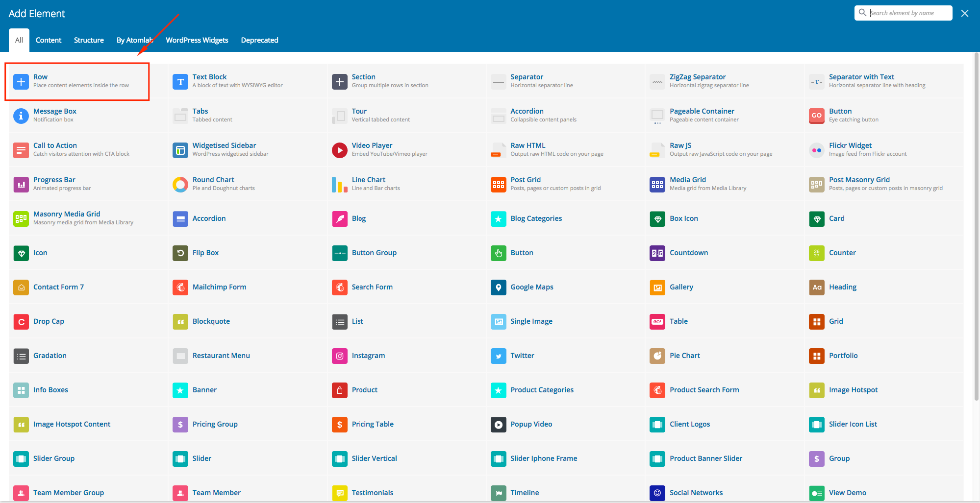Open the Content tab
Image resolution: width=980 pixels, height=503 pixels.
coord(49,40)
